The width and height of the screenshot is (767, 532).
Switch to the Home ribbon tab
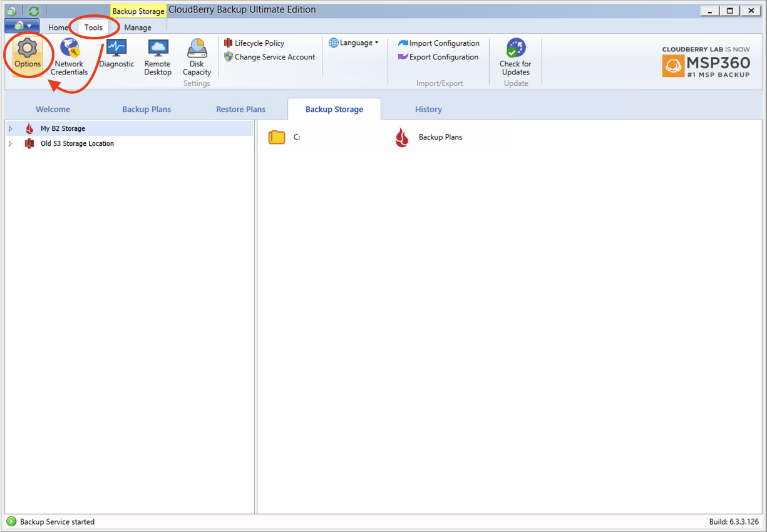click(x=58, y=28)
